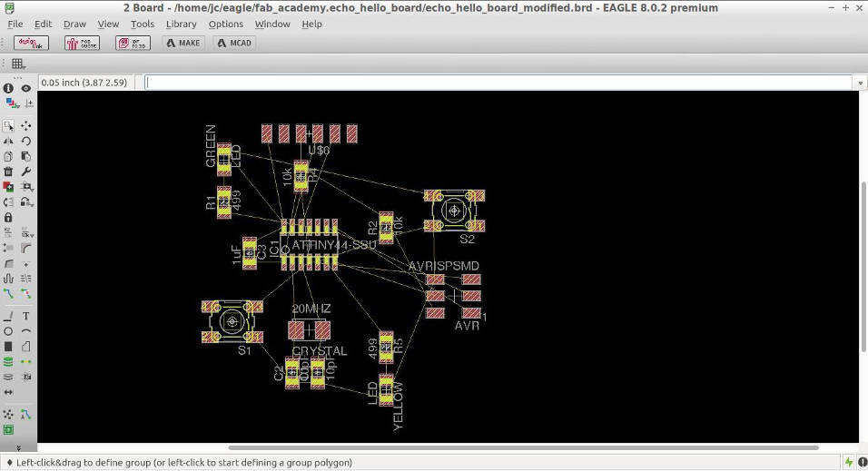Image resolution: width=868 pixels, height=471 pixels.
Task: Select the Group tool
Action: point(8,126)
